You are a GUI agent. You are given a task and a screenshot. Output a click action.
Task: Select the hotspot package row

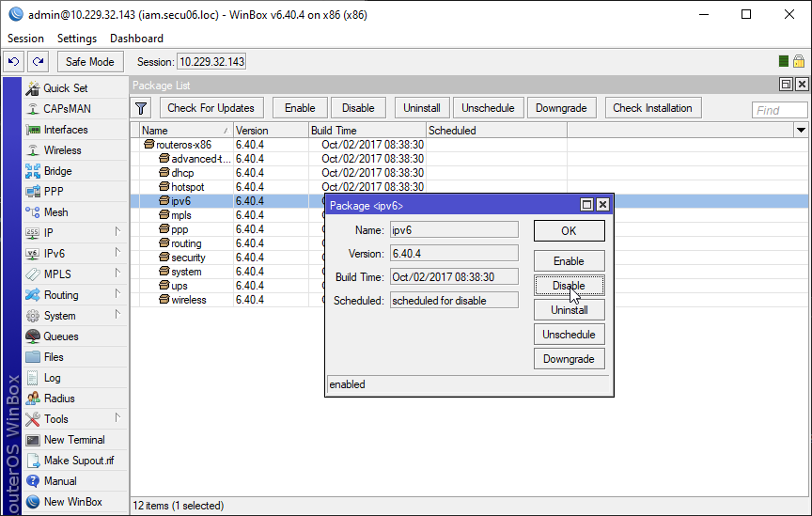point(187,187)
